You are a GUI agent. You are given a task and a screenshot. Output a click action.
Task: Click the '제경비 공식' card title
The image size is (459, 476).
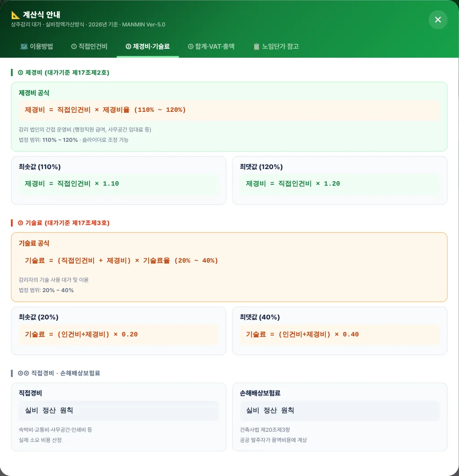click(x=34, y=93)
